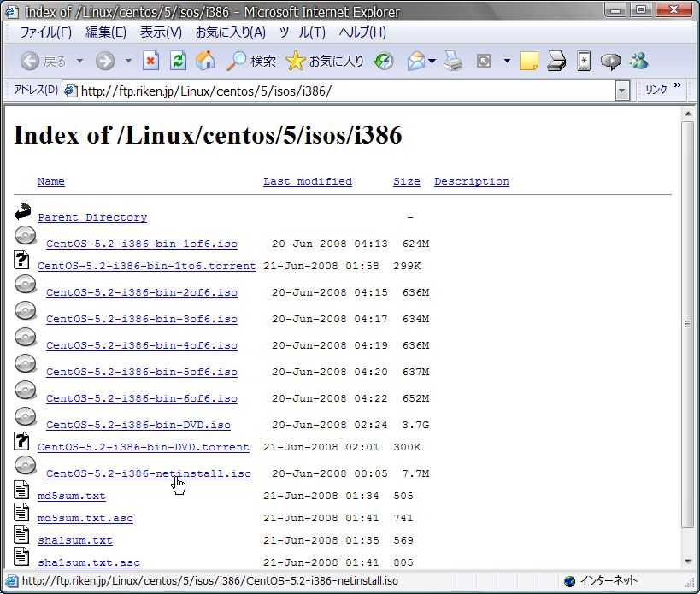Expand the Forward button history dropdown
The image size is (700, 594).
pos(128,61)
